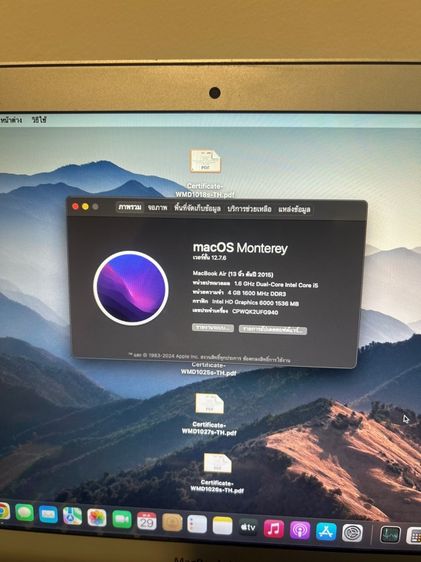Screen dimensions: 421x562
Task: Open FaceTime in the dock
Action: pyautogui.click(x=122, y=519)
